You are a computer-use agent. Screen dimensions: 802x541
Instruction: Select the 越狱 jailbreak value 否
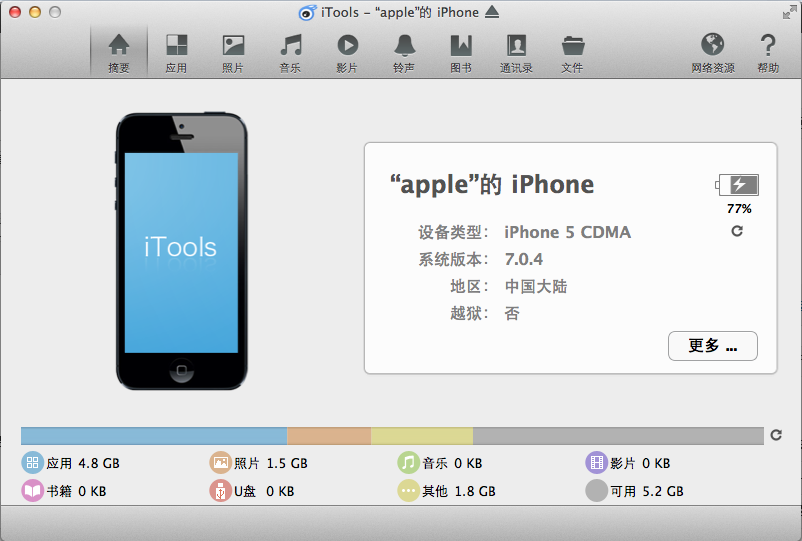click(512, 313)
